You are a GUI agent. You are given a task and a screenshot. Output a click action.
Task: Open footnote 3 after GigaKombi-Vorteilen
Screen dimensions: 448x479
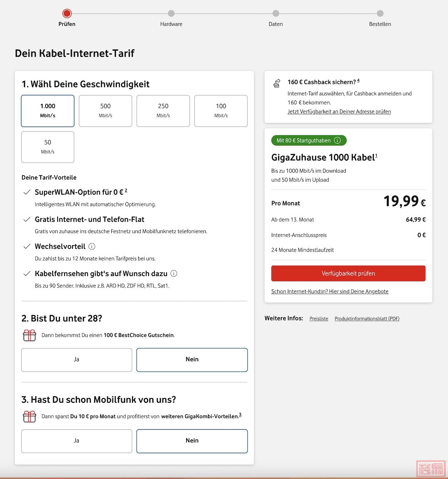point(240,415)
